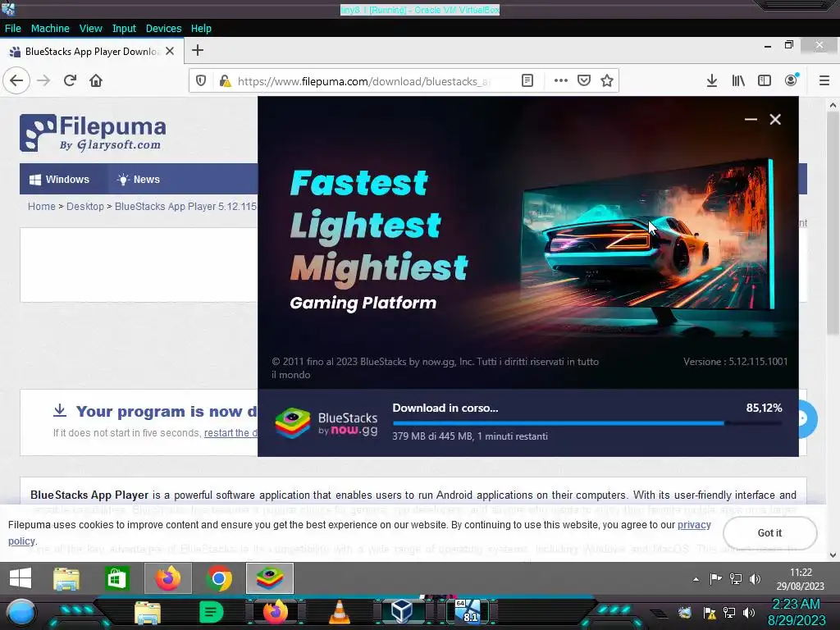
Task: Open the privacy policy link
Action: (x=694, y=525)
